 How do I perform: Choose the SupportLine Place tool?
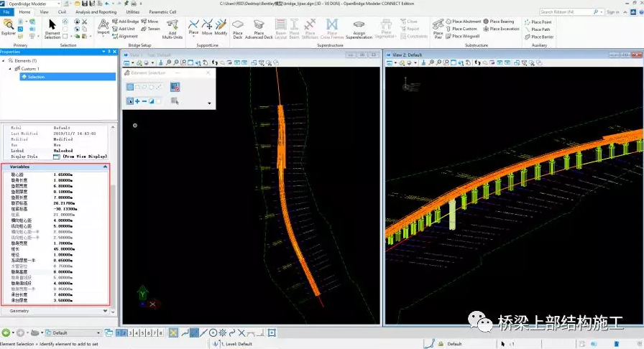tap(193, 27)
